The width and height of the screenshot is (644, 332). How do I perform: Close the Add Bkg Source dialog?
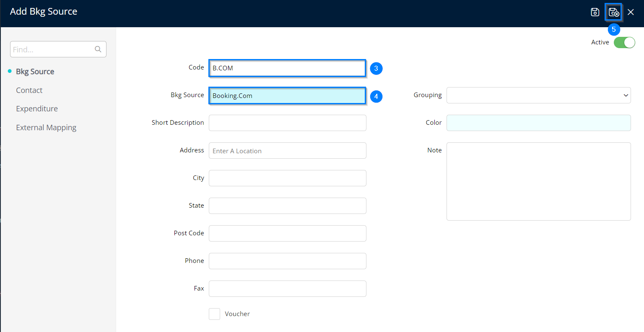[631, 12]
